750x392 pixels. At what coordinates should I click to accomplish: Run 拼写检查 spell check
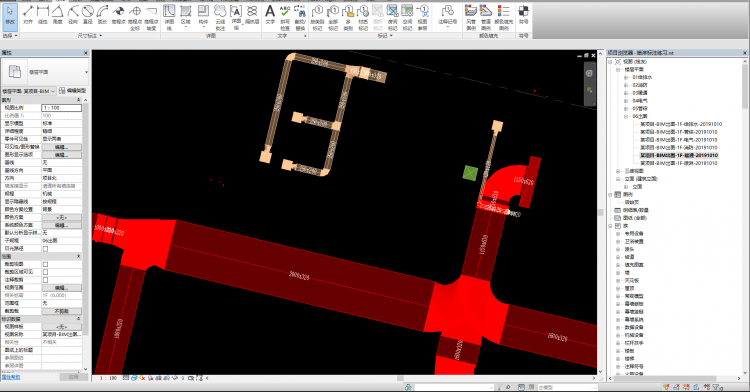(x=285, y=18)
